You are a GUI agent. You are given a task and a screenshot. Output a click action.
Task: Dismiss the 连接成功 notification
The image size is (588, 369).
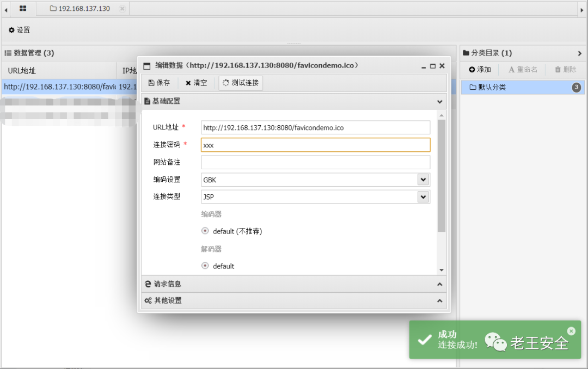(x=571, y=331)
